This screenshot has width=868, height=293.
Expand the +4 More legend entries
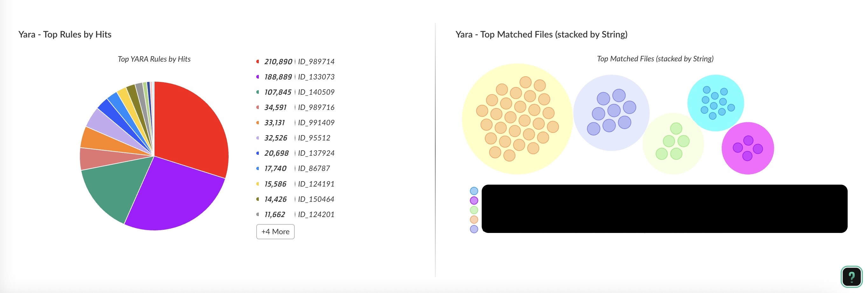(x=275, y=232)
